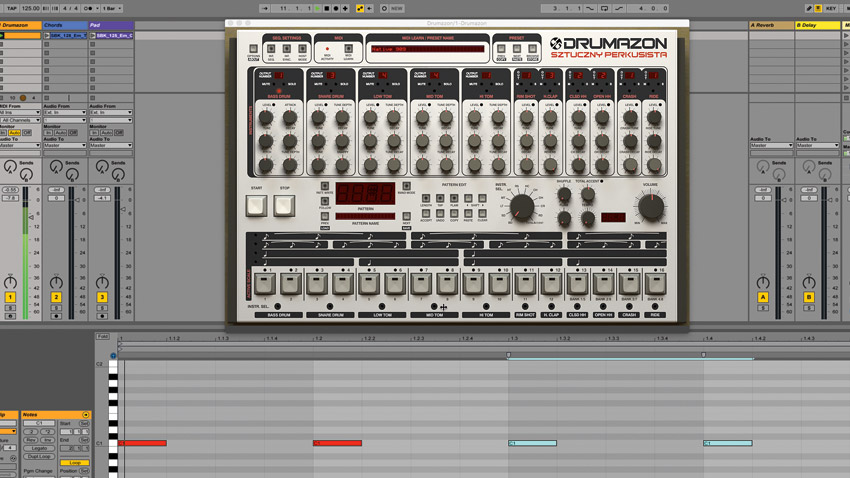Adjust the INSTR. SEL. rotary knob

tap(522, 208)
